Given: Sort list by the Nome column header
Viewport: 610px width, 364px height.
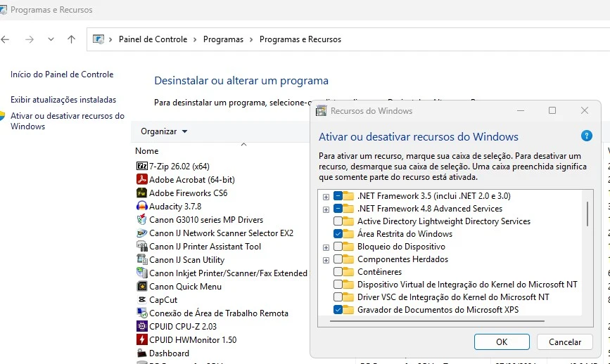Looking at the screenshot, I should point(146,150).
